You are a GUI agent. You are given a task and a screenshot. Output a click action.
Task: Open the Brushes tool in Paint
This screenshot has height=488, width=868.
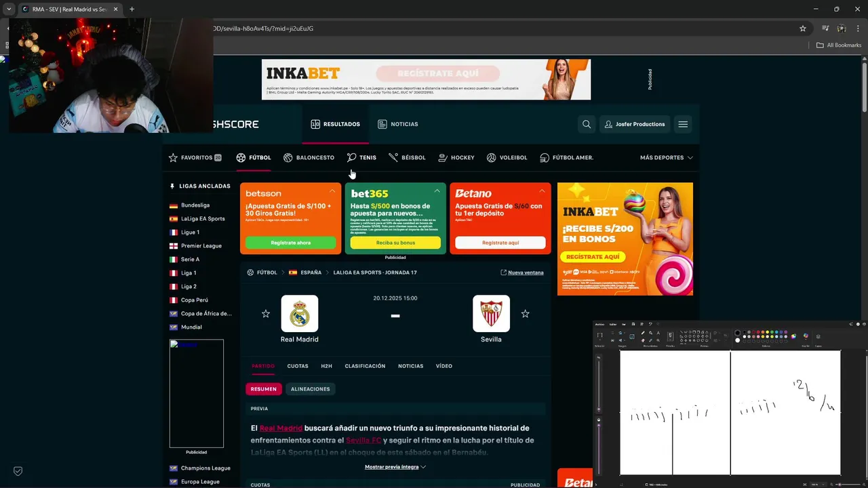[670, 336]
